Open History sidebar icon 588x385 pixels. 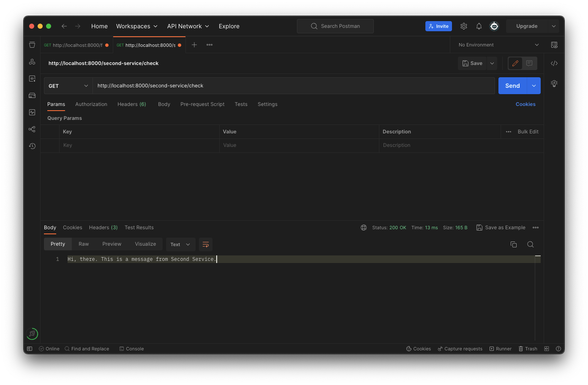(32, 146)
